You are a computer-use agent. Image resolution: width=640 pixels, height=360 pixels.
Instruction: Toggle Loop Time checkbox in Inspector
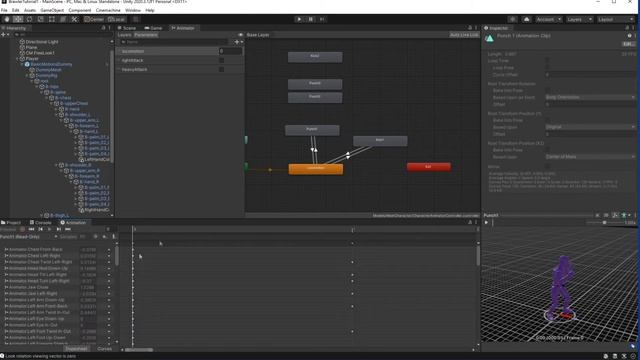(x=547, y=61)
